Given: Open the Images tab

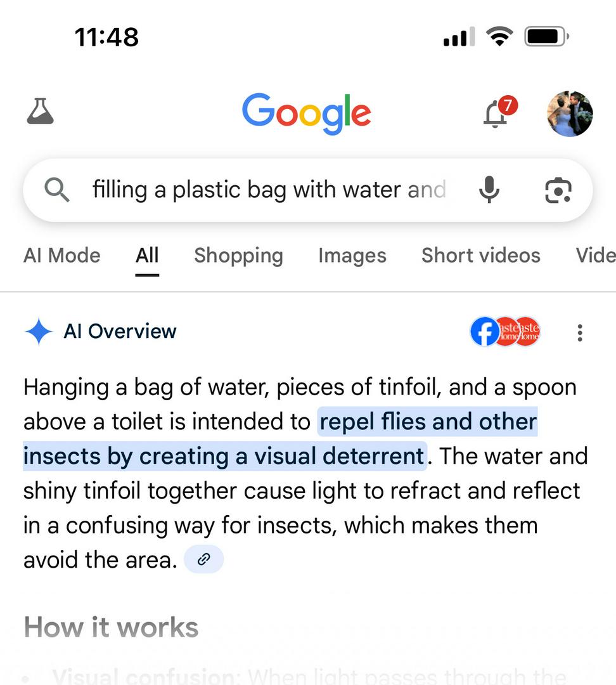Looking at the screenshot, I should (x=352, y=256).
